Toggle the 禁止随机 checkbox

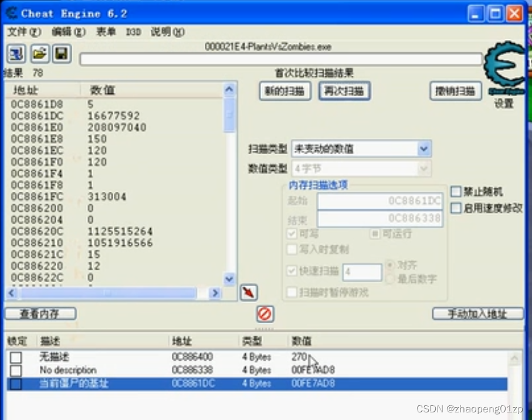pyautogui.click(x=456, y=192)
